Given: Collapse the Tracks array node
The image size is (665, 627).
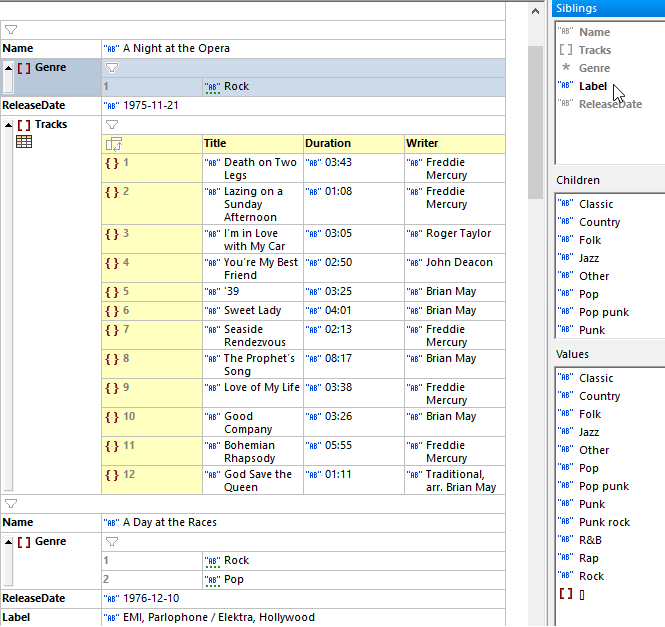Looking at the screenshot, I should [8, 125].
